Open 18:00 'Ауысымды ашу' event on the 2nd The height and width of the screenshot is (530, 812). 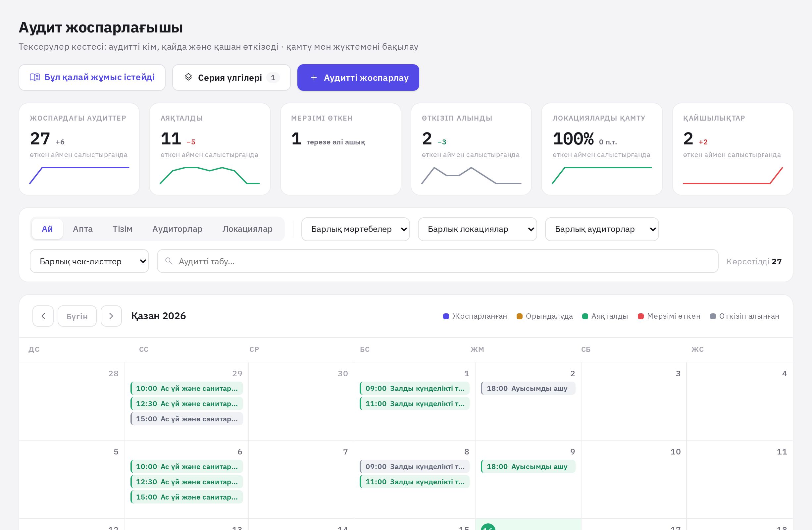528,388
